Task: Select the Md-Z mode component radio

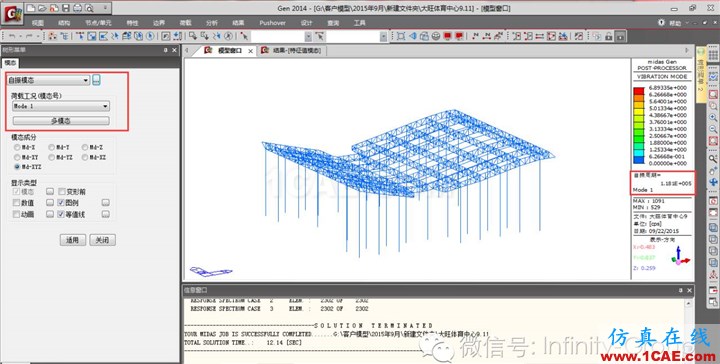Action: tap(85, 147)
